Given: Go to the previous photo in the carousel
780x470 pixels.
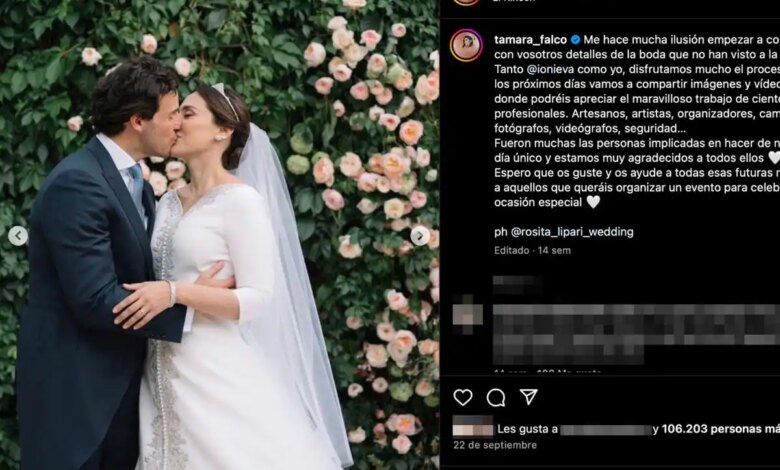Looking at the screenshot, I should pyautogui.click(x=18, y=236).
